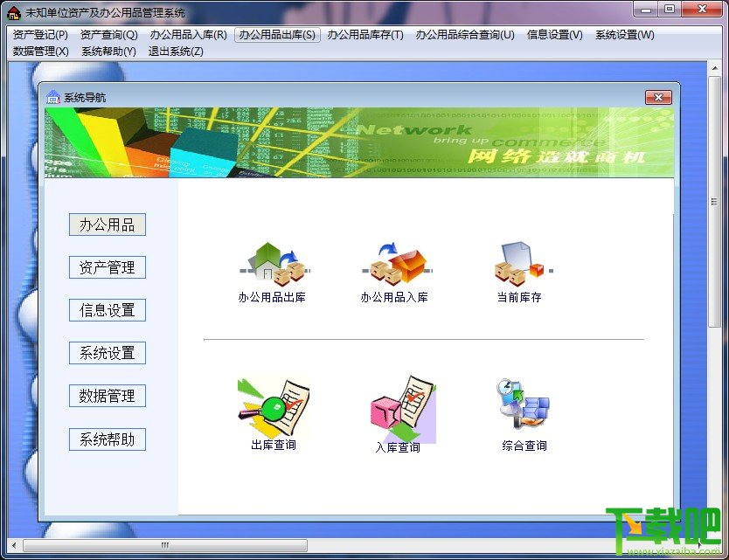
Task: Click the horizontal scrollbar left arrow
Action: tap(14, 545)
